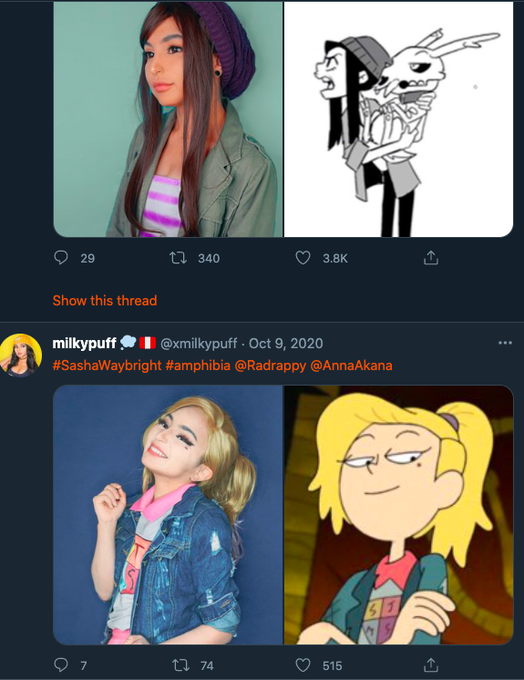This screenshot has width=524, height=680.
Task: View the blonde cartoon Sasha image
Action: (399, 515)
